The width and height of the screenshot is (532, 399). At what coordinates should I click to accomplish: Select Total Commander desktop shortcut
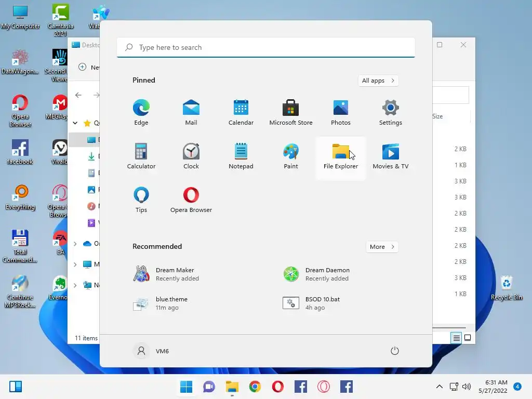20,246
